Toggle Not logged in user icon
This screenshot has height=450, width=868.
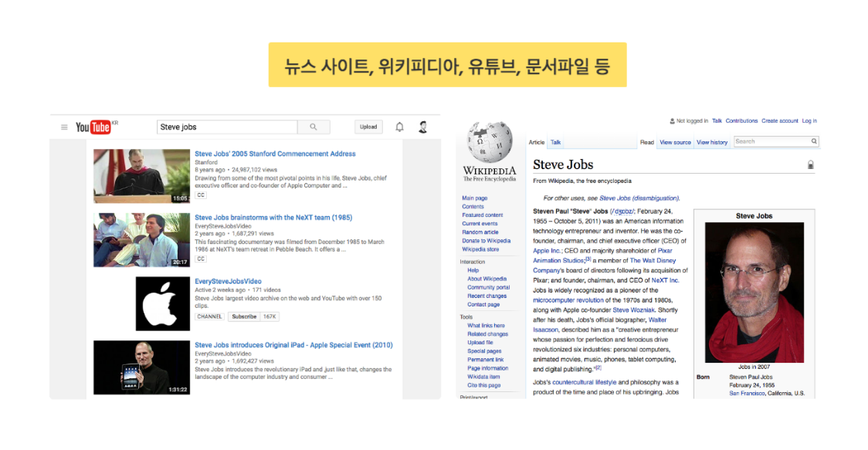(671, 120)
